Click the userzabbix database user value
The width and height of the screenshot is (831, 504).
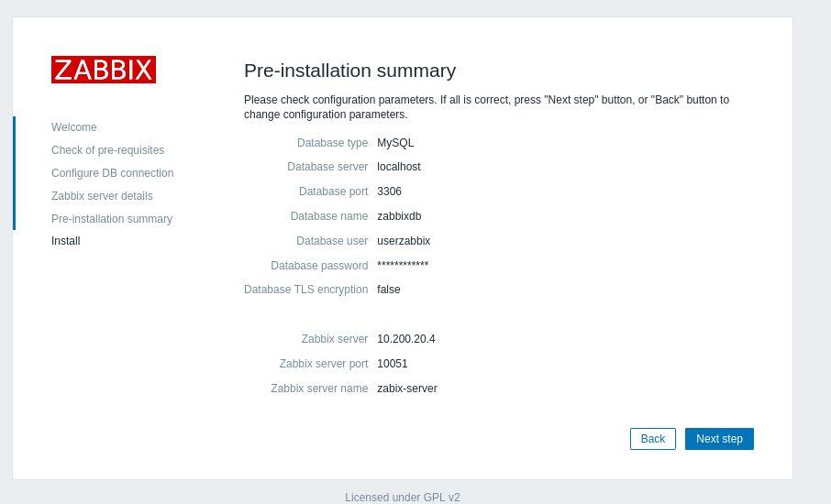click(x=404, y=241)
